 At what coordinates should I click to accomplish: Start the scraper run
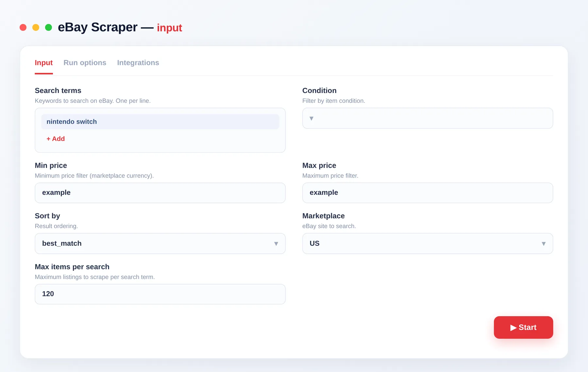point(523,327)
